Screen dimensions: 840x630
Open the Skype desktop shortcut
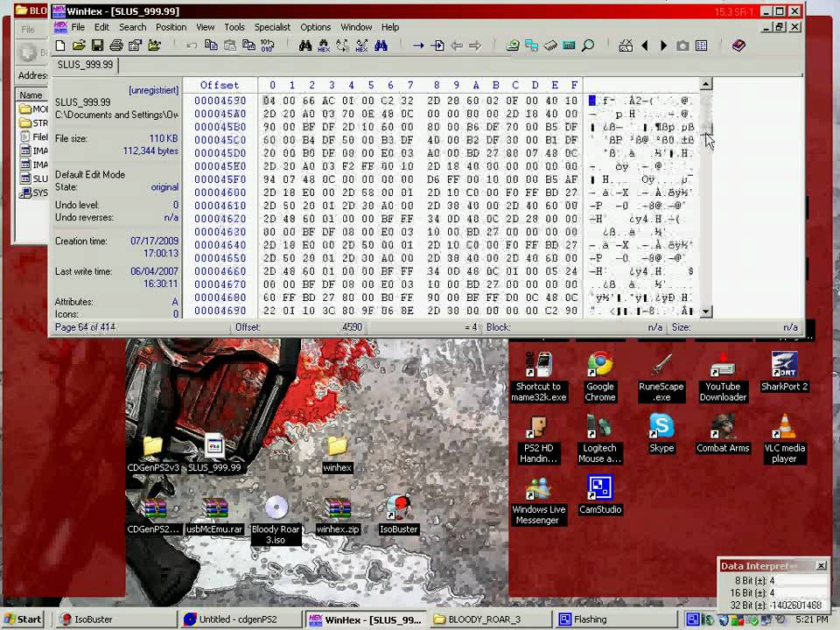(661, 433)
